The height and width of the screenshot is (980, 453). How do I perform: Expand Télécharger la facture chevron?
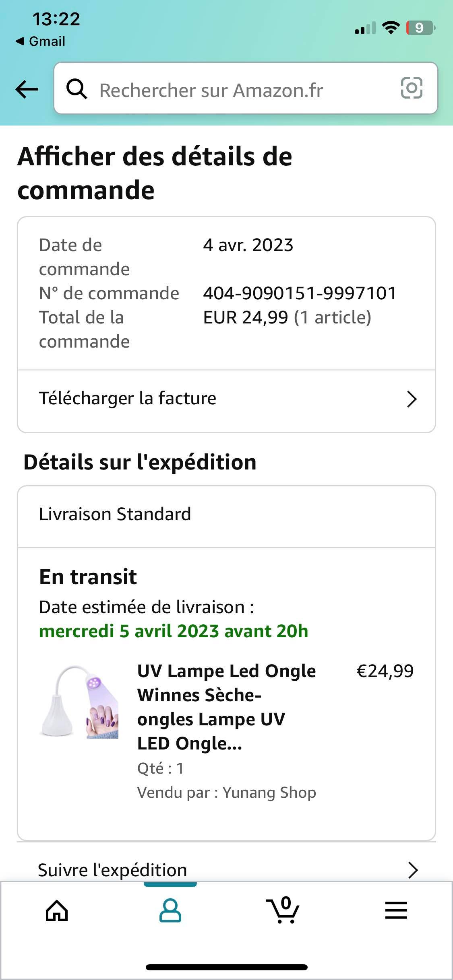point(412,399)
